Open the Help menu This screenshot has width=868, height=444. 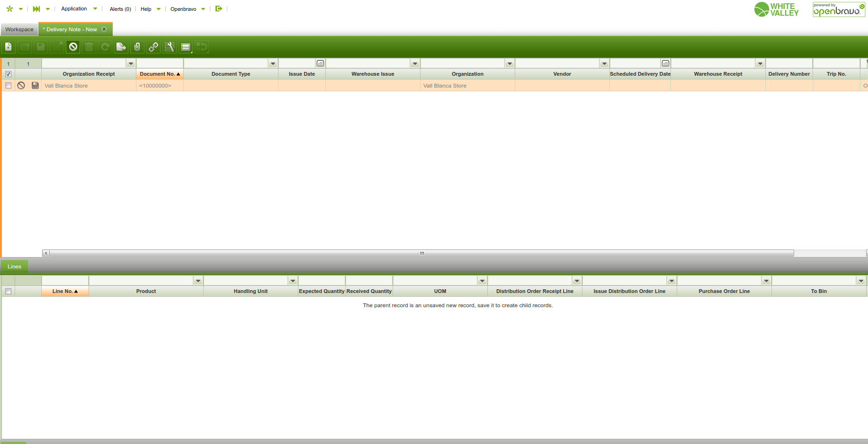click(x=151, y=9)
